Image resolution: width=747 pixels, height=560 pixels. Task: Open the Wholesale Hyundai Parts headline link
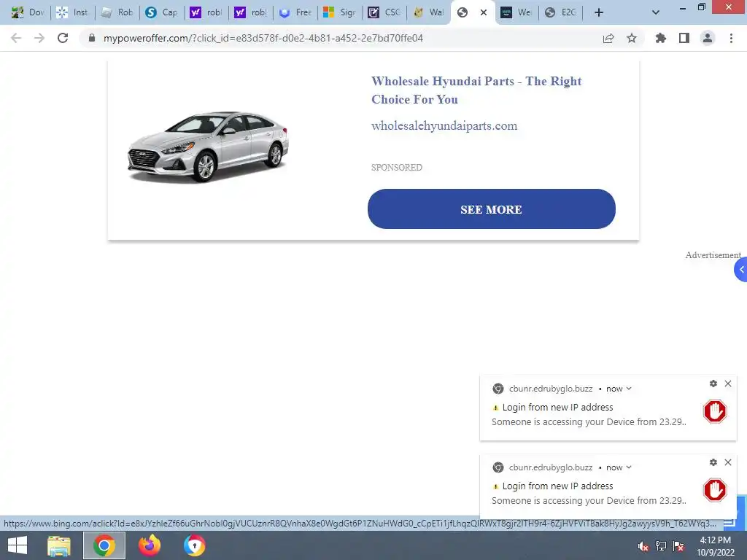(476, 90)
